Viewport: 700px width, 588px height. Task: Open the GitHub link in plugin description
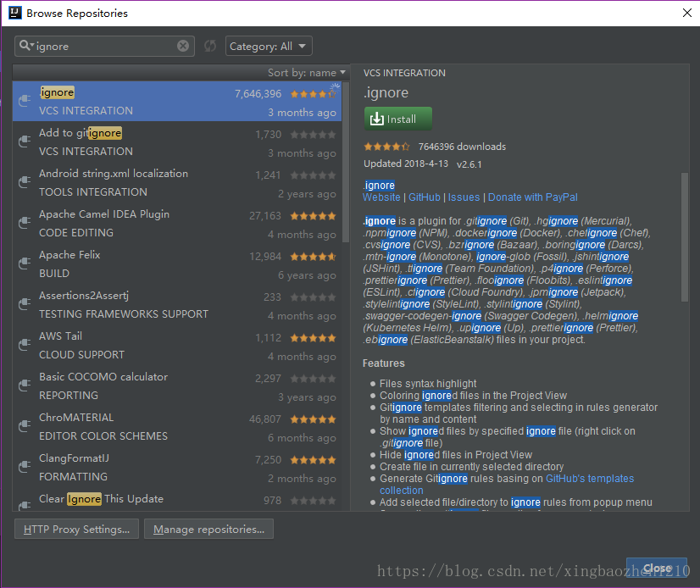pyautogui.click(x=424, y=197)
